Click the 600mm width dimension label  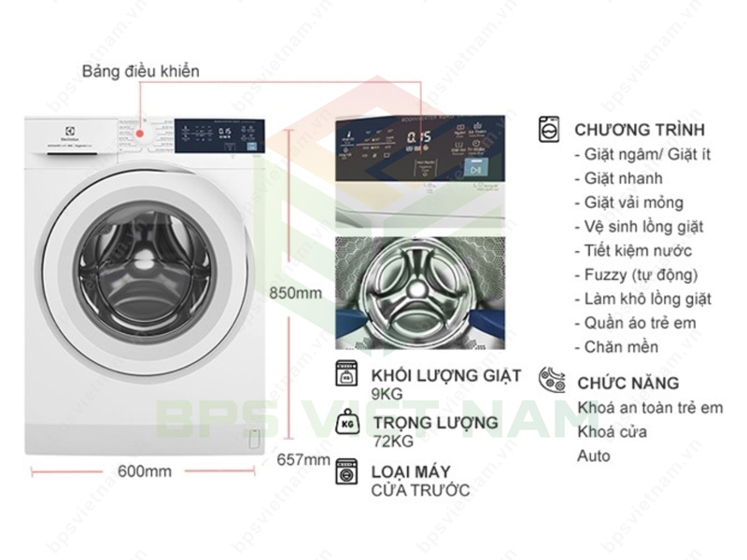tap(145, 471)
